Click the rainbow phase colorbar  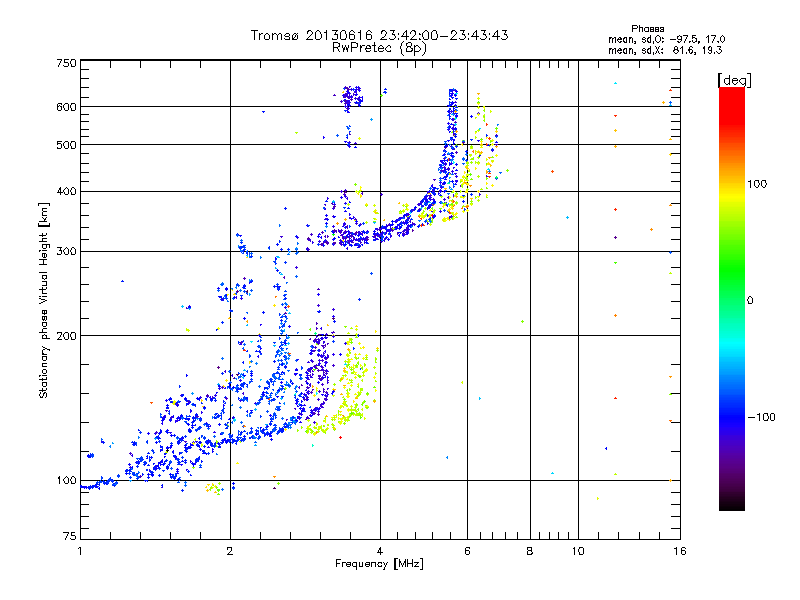click(732, 298)
